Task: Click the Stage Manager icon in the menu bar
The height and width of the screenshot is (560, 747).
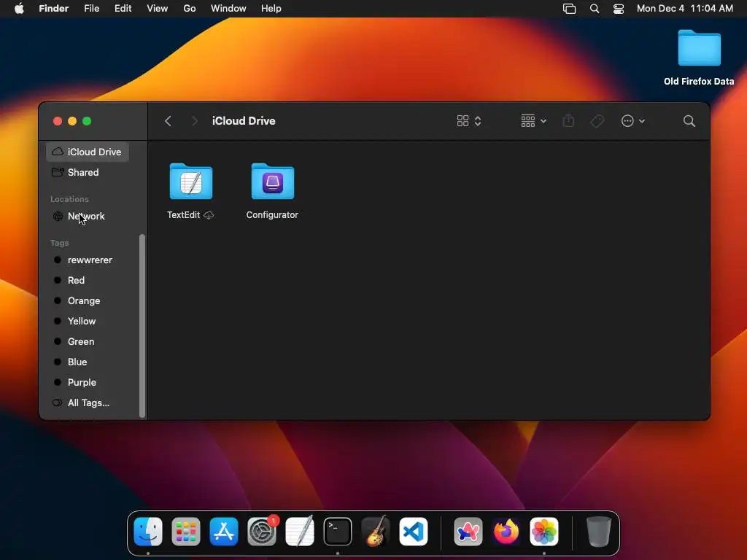Action: click(569, 9)
